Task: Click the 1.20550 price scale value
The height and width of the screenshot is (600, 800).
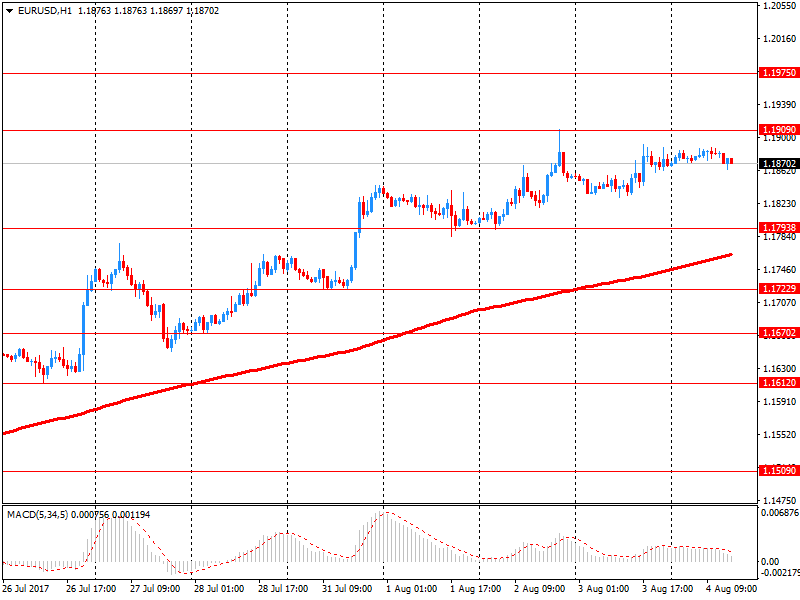Action: tap(780, 6)
